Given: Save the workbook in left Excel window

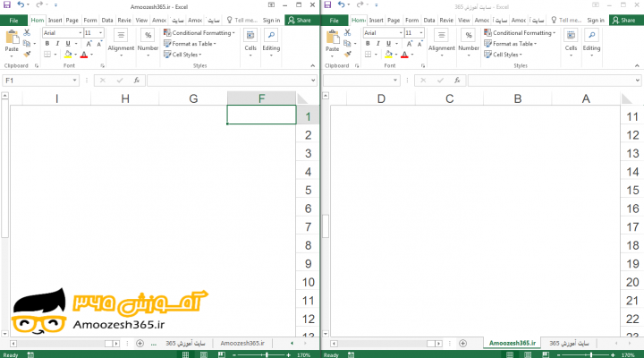Looking at the screenshot, I should [x=7, y=5].
